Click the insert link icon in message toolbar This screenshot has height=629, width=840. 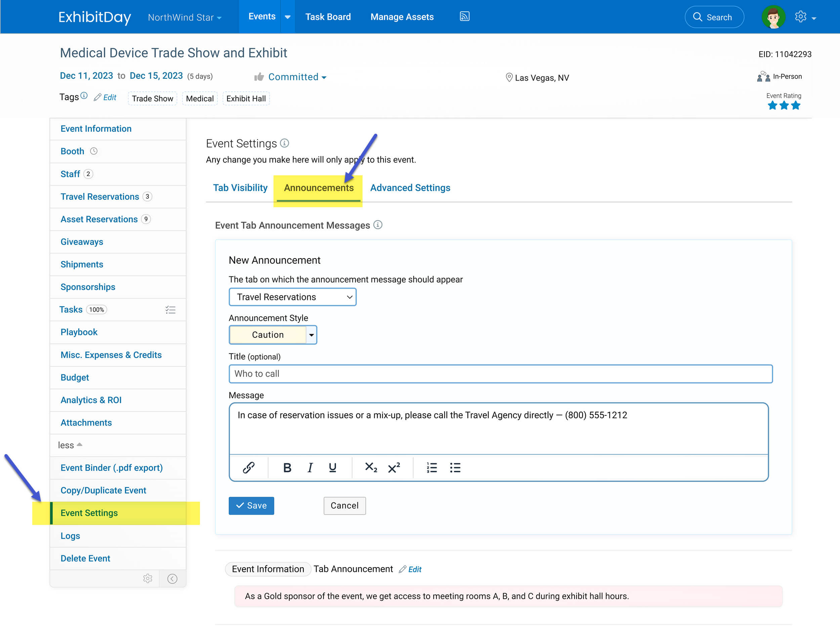[248, 467]
